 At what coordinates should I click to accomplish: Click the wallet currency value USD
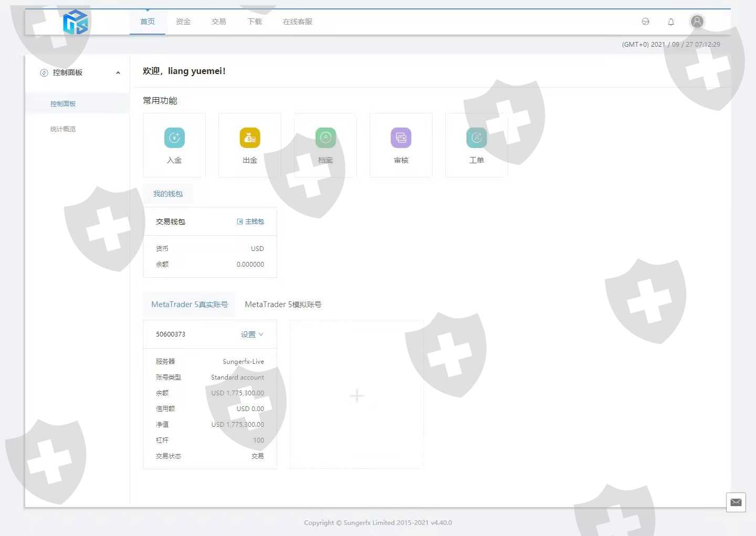258,249
